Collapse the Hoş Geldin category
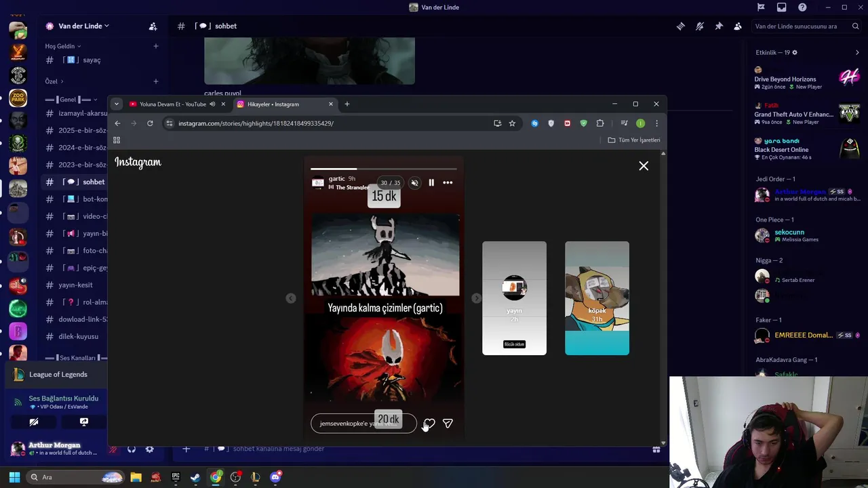Screen dimensions: 868x488 [62, 46]
